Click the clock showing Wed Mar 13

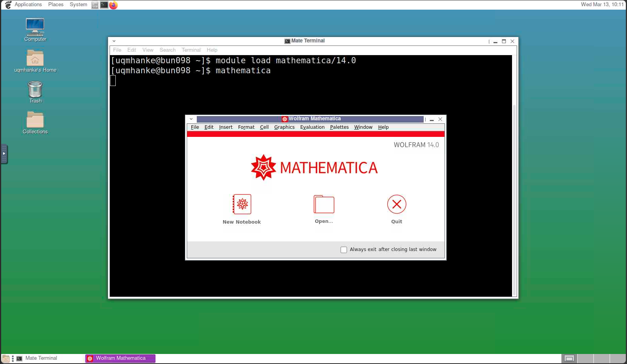click(602, 5)
